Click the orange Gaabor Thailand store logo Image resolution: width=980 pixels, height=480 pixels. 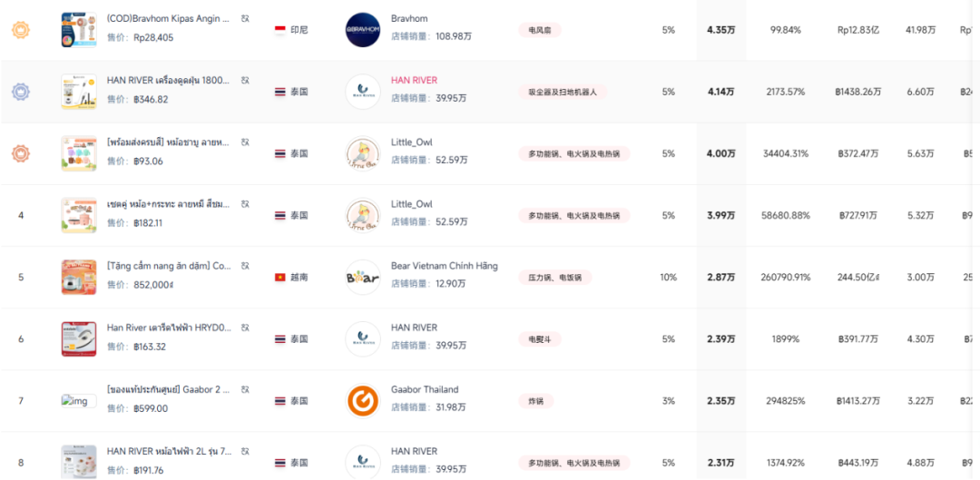pos(363,400)
